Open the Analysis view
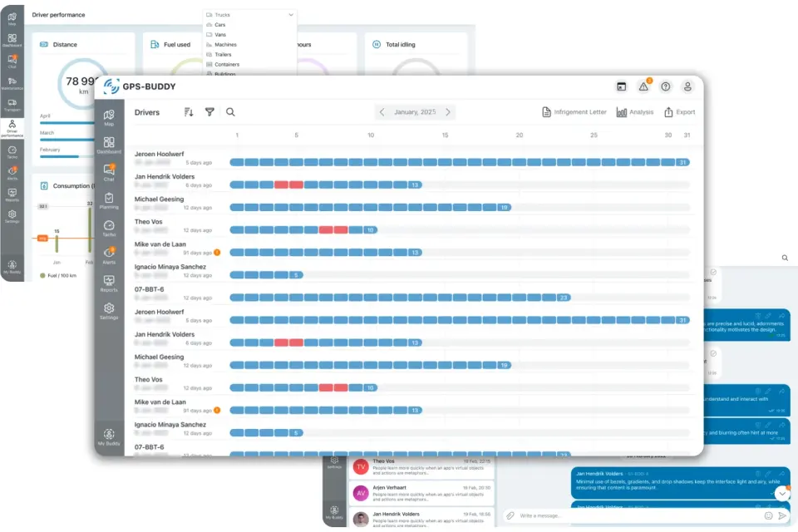The width and height of the screenshot is (798, 532). click(634, 112)
